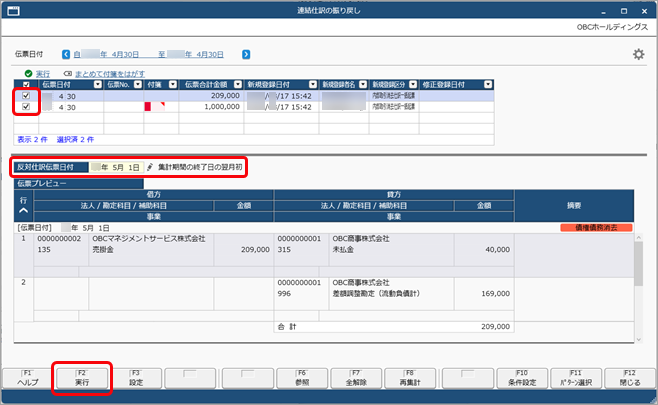Click the 169,000 credit amount
The height and width of the screenshot is (405, 658).
(495, 293)
